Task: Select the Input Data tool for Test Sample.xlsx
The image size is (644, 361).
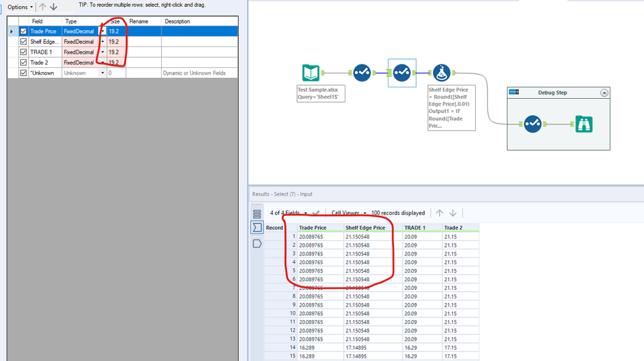Action: (x=310, y=73)
